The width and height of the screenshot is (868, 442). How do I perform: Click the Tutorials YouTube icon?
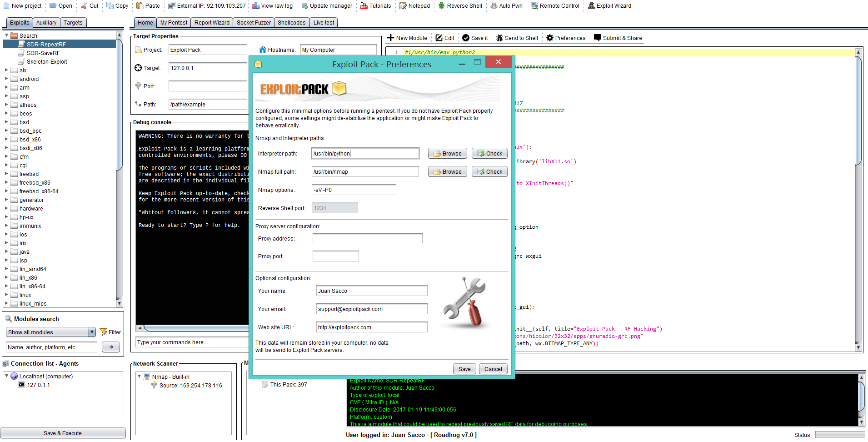(x=364, y=6)
